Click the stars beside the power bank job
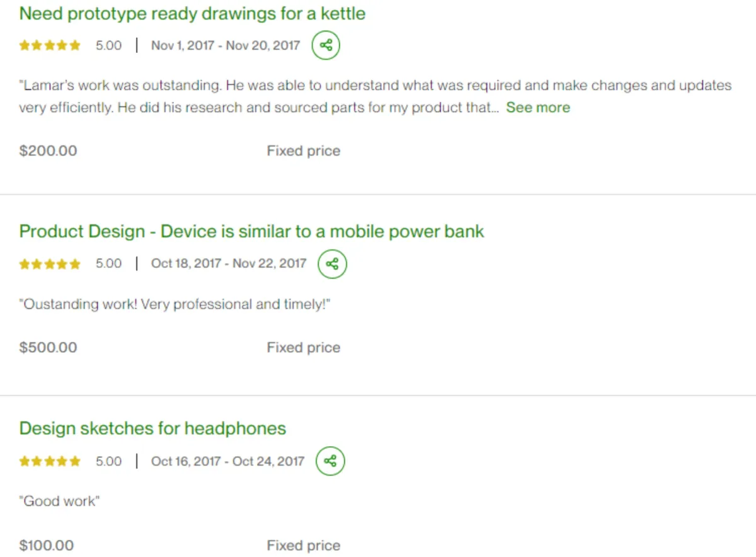756x557 pixels. 50,263
